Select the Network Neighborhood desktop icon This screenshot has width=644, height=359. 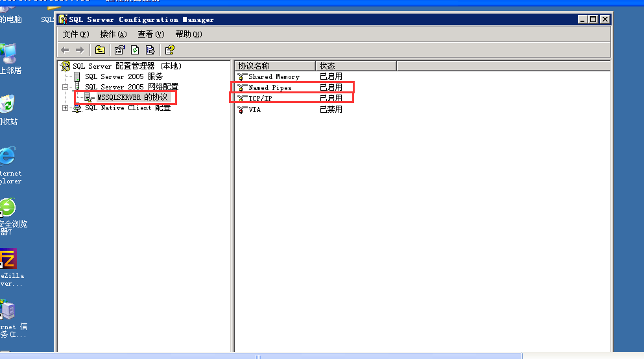(x=8, y=53)
